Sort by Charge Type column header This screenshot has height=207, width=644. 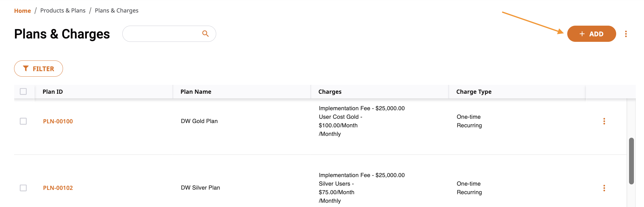pos(474,92)
